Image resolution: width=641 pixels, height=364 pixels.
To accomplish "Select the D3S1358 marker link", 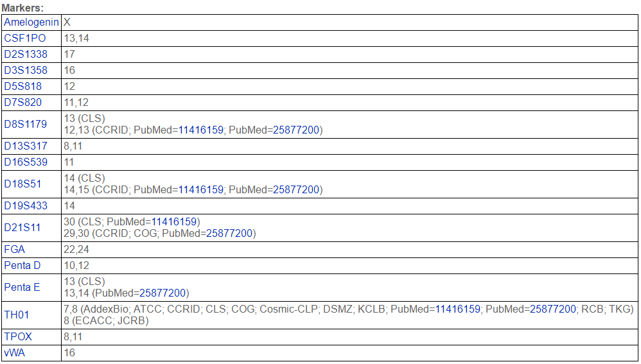I will pos(26,71).
